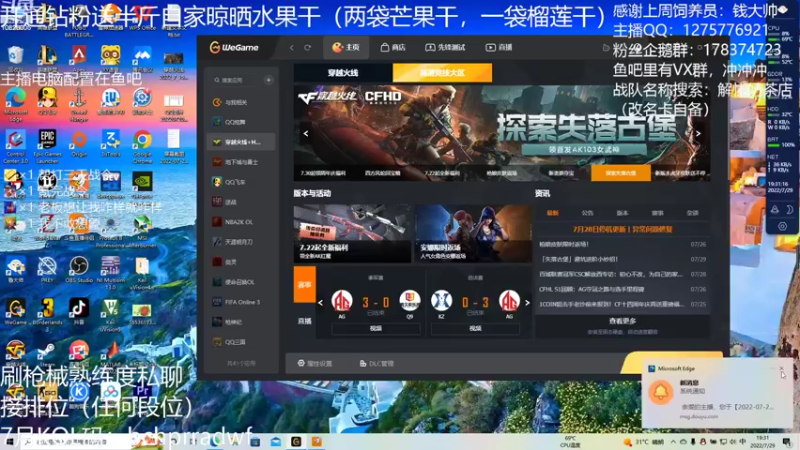
Task: Select 地下城与勇士 in sidebar
Action: pyautogui.click(x=241, y=162)
